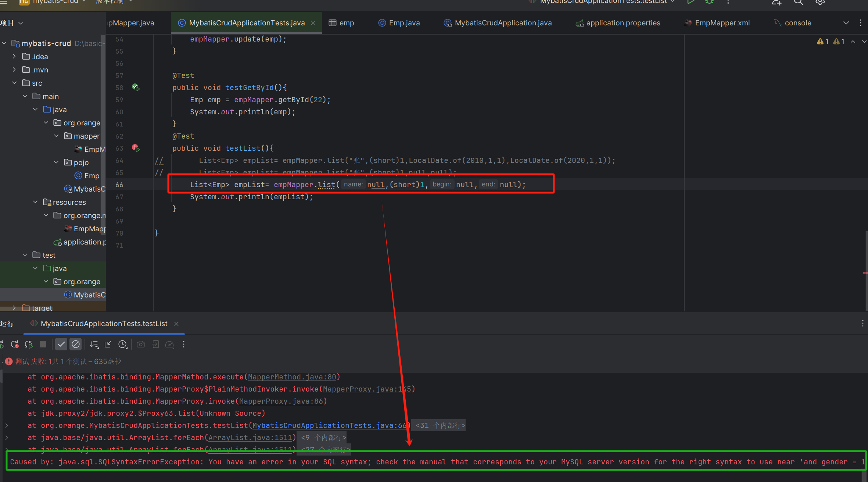
Task: Select the mapper package in project tree
Action: (82, 136)
